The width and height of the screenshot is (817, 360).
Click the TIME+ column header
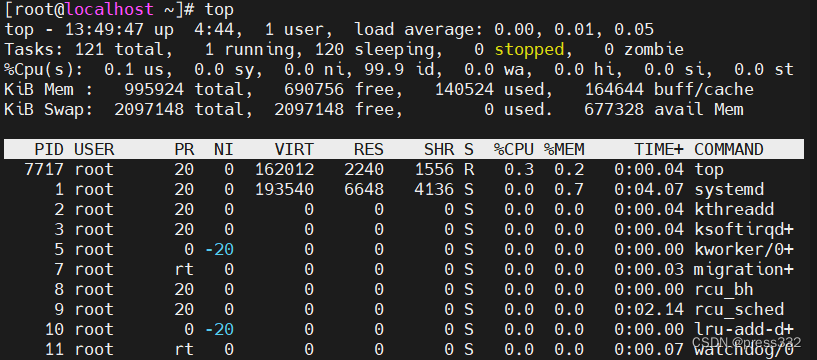coord(659,150)
